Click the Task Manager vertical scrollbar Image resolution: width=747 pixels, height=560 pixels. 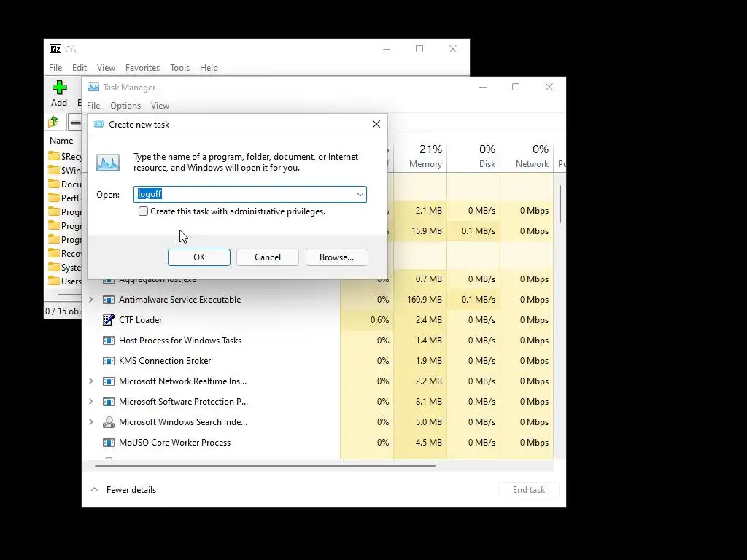[560, 204]
